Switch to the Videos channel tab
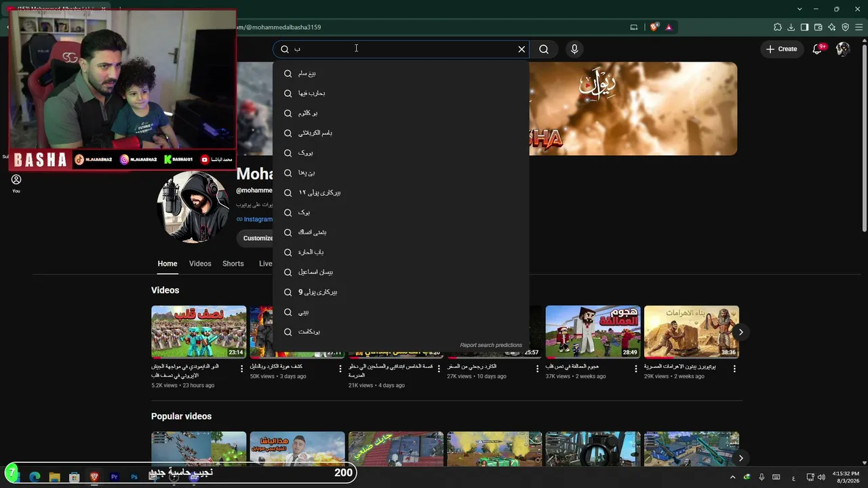Viewport: 868px width, 488px height. point(200,264)
